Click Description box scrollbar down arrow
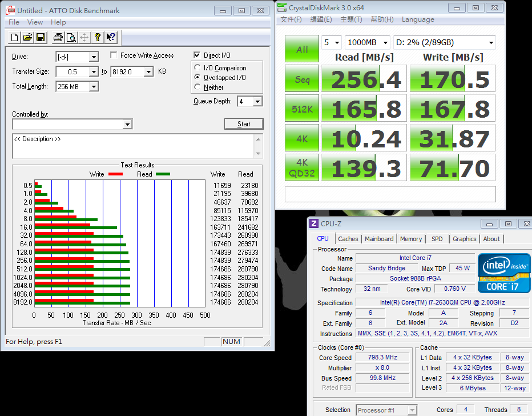Viewport: 532px width, 416px height. 258,154
